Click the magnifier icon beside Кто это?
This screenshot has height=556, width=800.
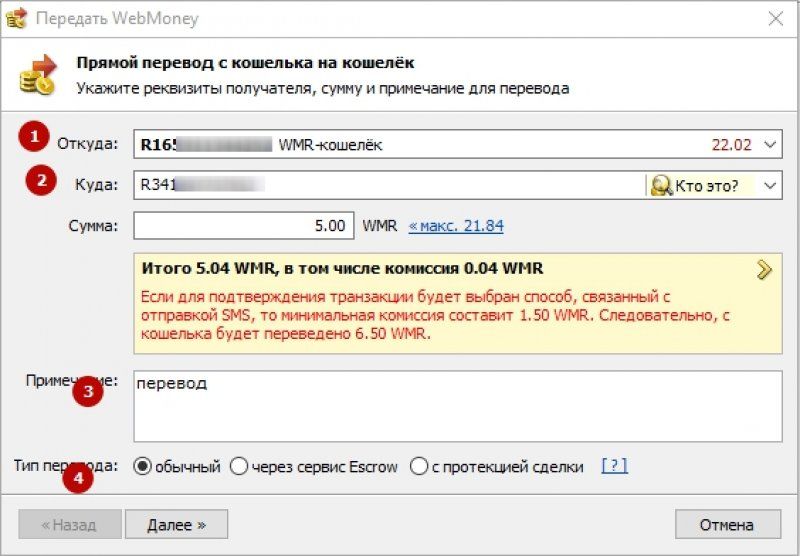pos(661,185)
